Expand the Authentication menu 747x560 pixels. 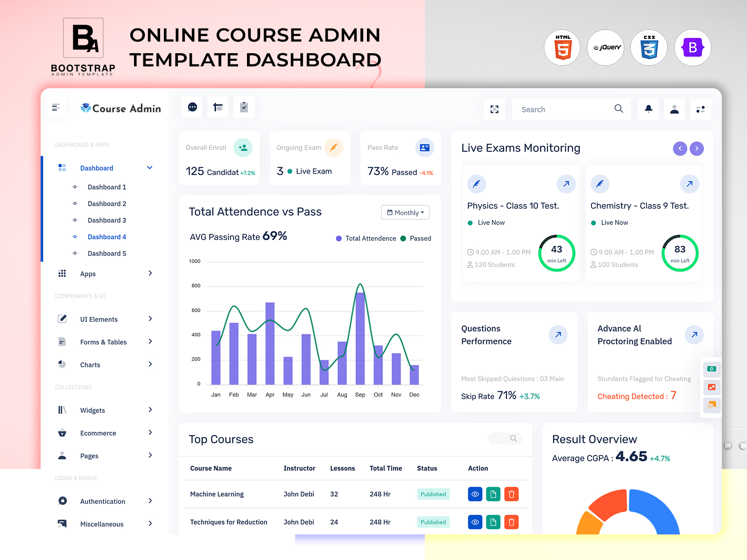(x=105, y=501)
